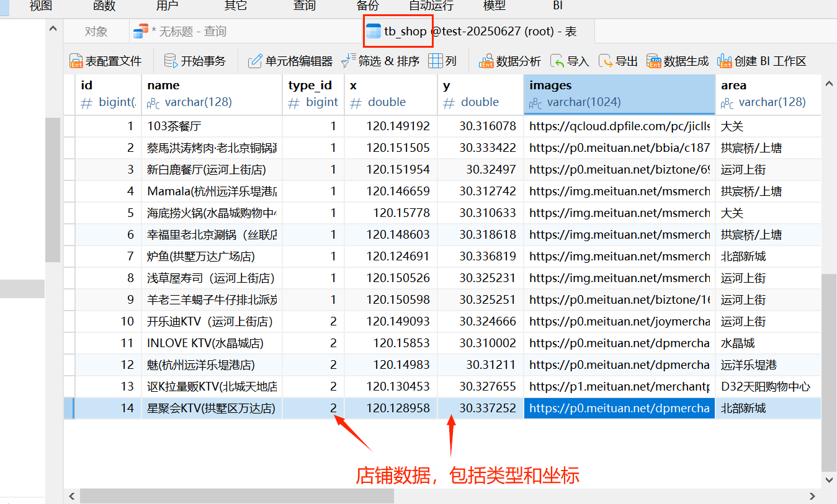Select area cell D32天阳购物中心
This screenshot has height=504, width=837.
768,386
